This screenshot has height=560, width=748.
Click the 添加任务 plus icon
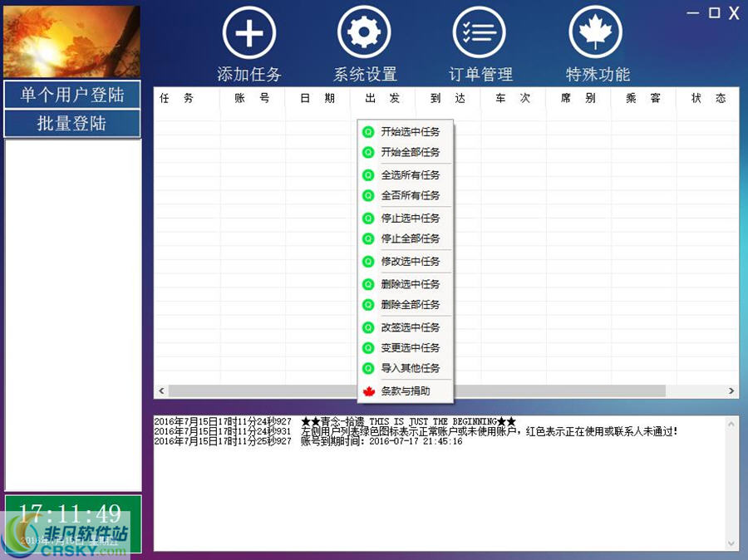[x=249, y=33]
